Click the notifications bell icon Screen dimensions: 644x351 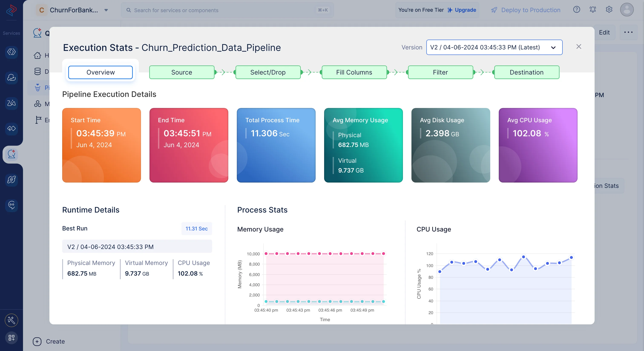tap(592, 10)
